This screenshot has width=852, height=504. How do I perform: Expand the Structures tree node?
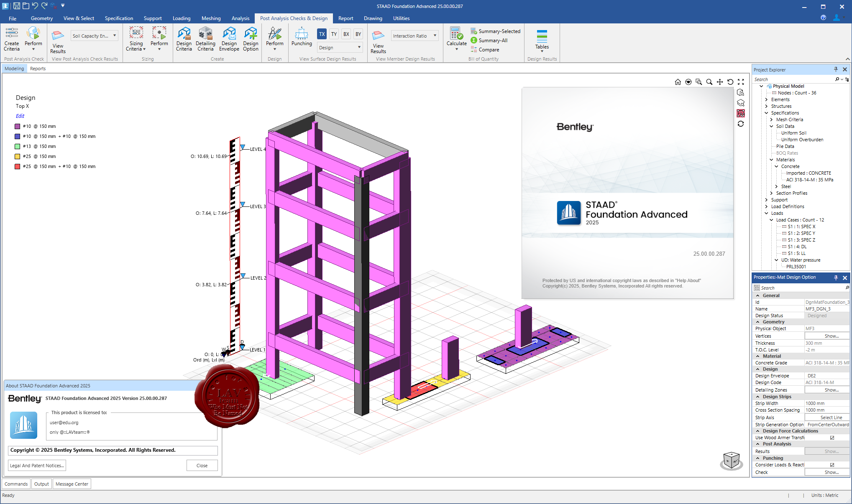766,106
